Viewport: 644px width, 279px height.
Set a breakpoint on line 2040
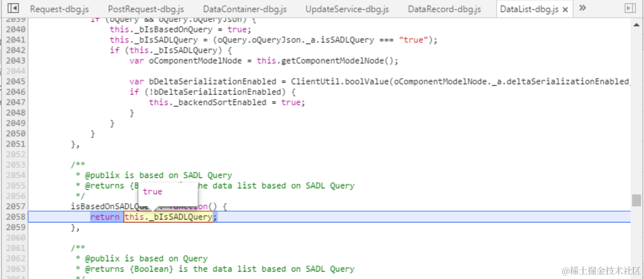click(x=15, y=30)
